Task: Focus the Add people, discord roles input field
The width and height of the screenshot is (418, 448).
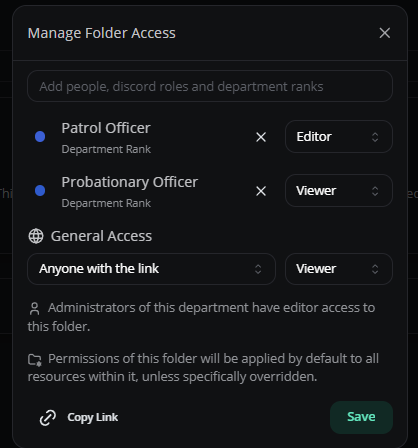Action: (x=210, y=86)
